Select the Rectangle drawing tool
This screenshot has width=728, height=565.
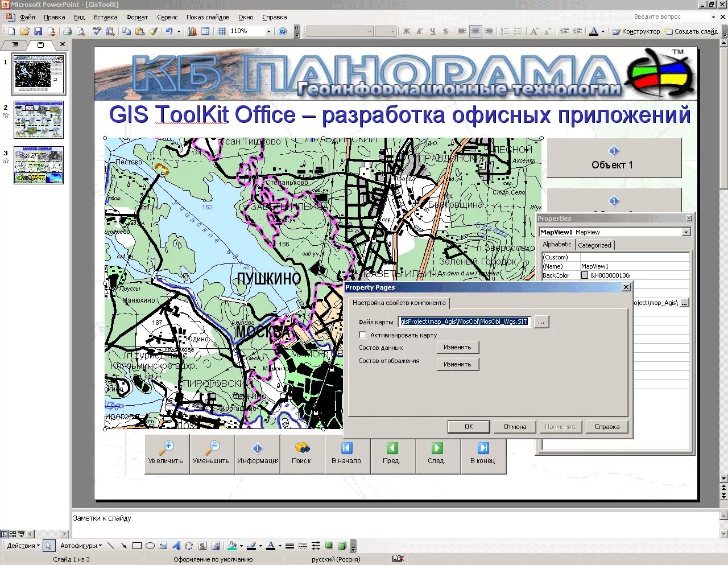tap(137, 546)
